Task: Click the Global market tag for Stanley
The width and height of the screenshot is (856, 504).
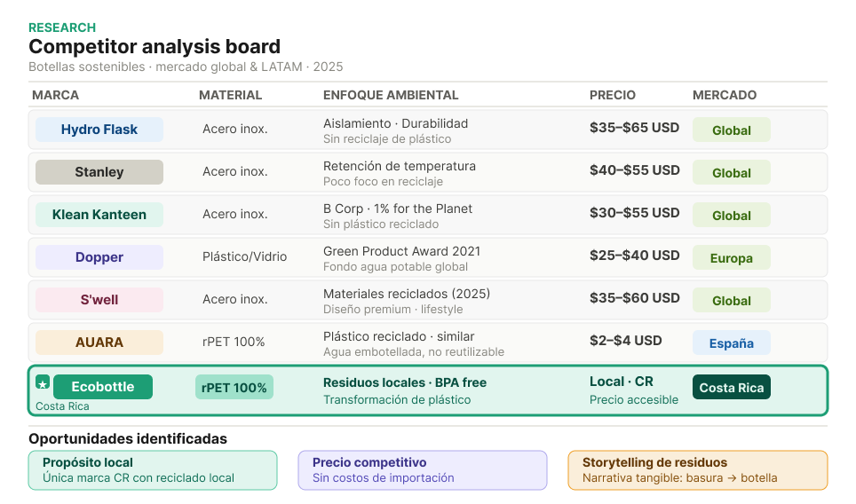Action: (732, 173)
